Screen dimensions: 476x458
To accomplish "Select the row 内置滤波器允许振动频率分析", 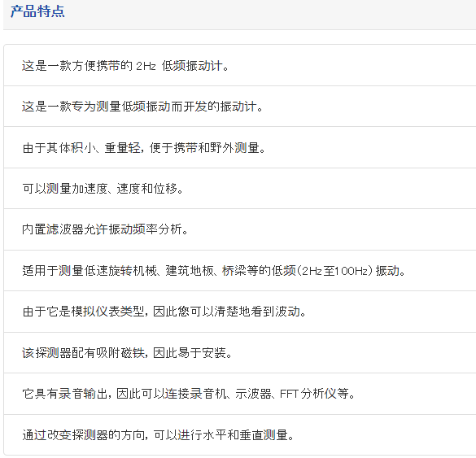I will pos(240,229).
